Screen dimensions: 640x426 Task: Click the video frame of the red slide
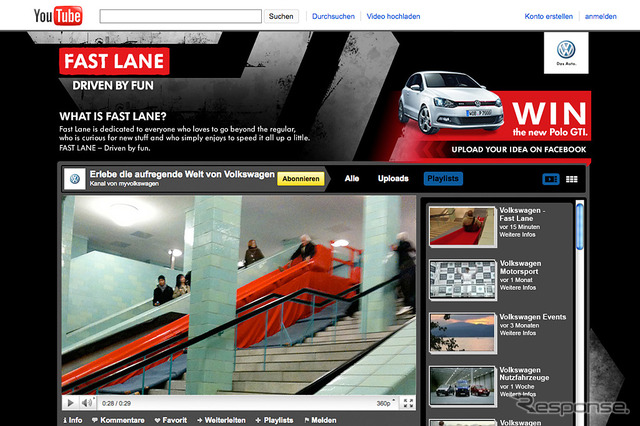239,295
